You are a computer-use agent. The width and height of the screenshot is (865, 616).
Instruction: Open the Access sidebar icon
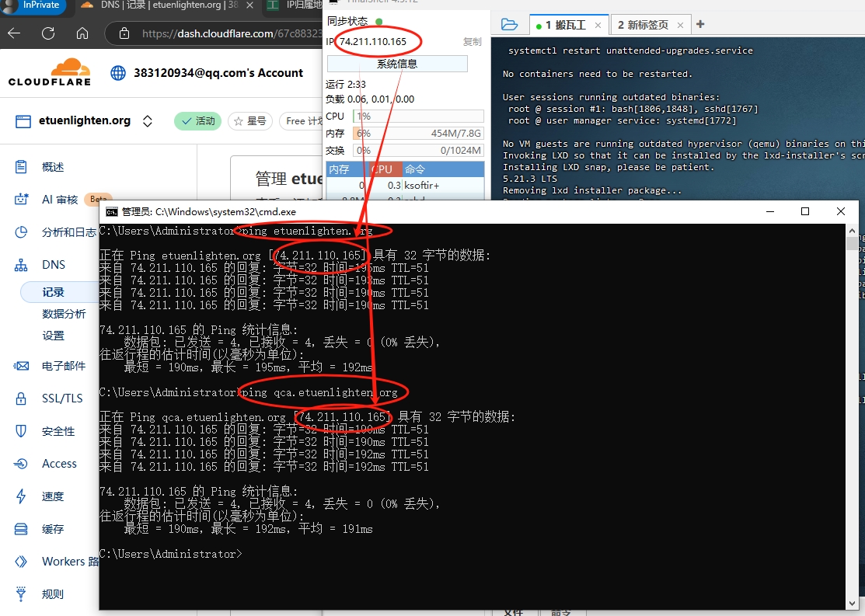[x=21, y=463]
